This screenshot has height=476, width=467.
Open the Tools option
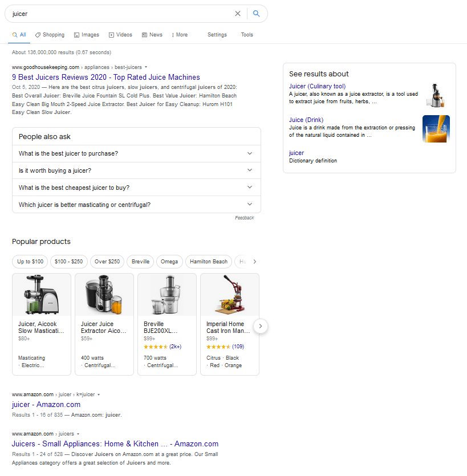pyautogui.click(x=247, y=35)
